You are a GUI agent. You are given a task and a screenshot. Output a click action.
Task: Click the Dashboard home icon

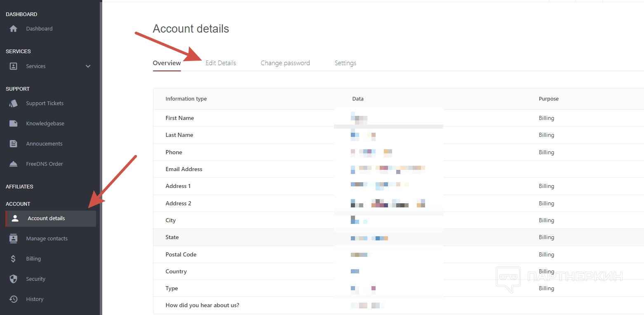point(14,29)
